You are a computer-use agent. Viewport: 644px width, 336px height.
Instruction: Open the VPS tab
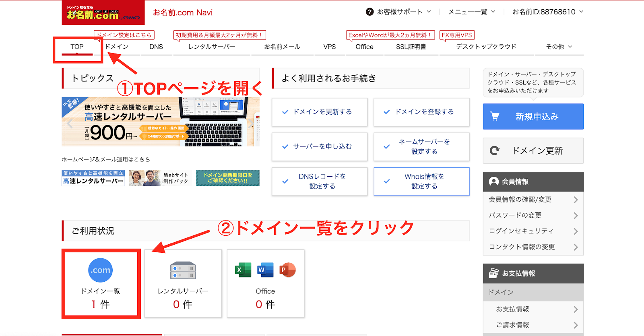click(x=330, y=47)
